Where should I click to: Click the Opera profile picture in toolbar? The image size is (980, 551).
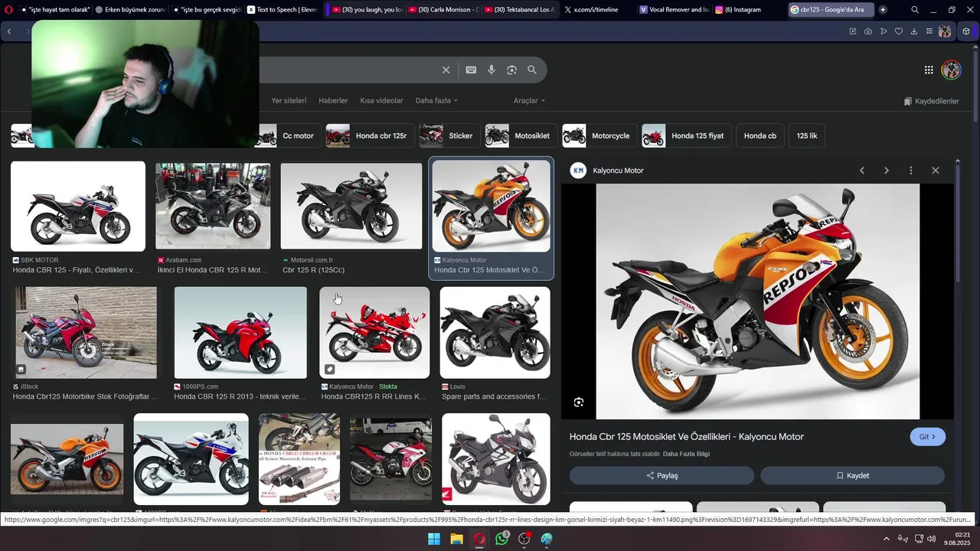(x=945, y=31)
